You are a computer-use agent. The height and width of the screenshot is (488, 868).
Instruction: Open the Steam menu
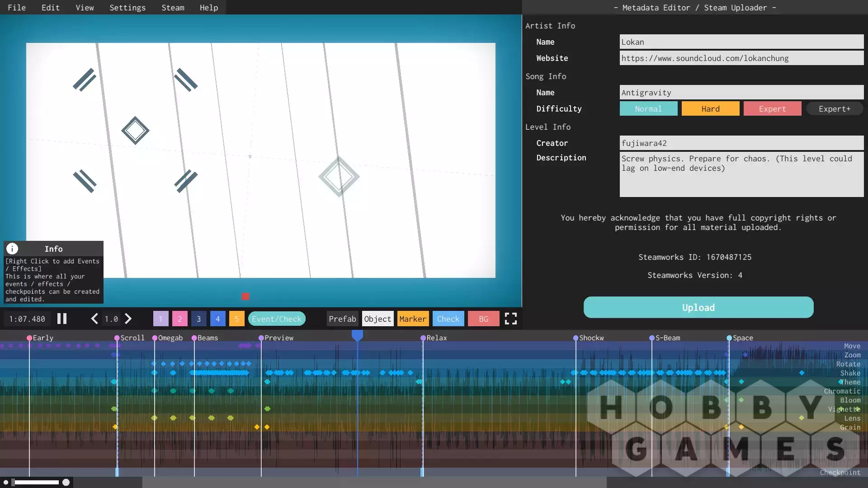pyautogui.click(x=173, y=8)
